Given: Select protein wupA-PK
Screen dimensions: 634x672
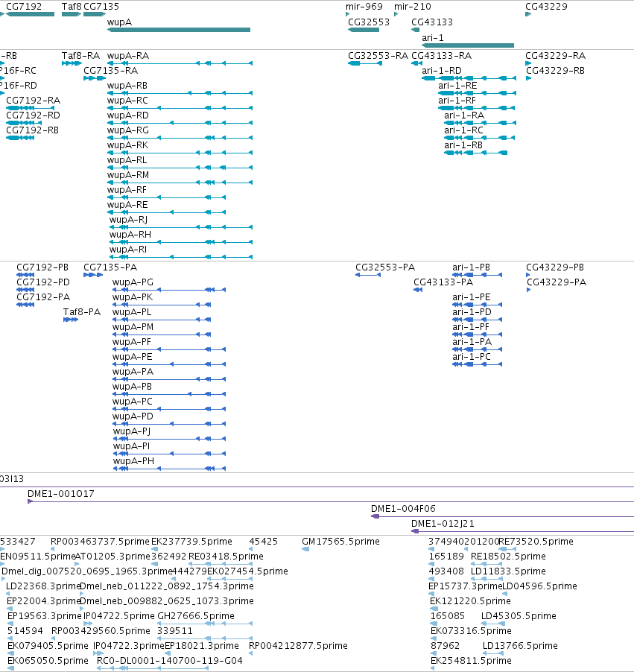Looking at the screenshot, I should tap(162, 305).
